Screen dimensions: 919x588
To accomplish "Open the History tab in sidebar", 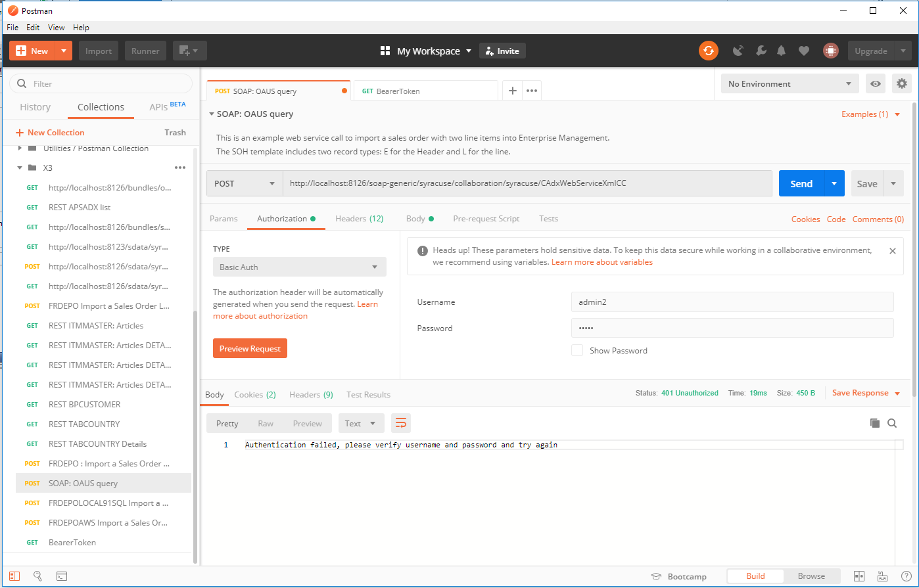I will click(x=35, y=107).
